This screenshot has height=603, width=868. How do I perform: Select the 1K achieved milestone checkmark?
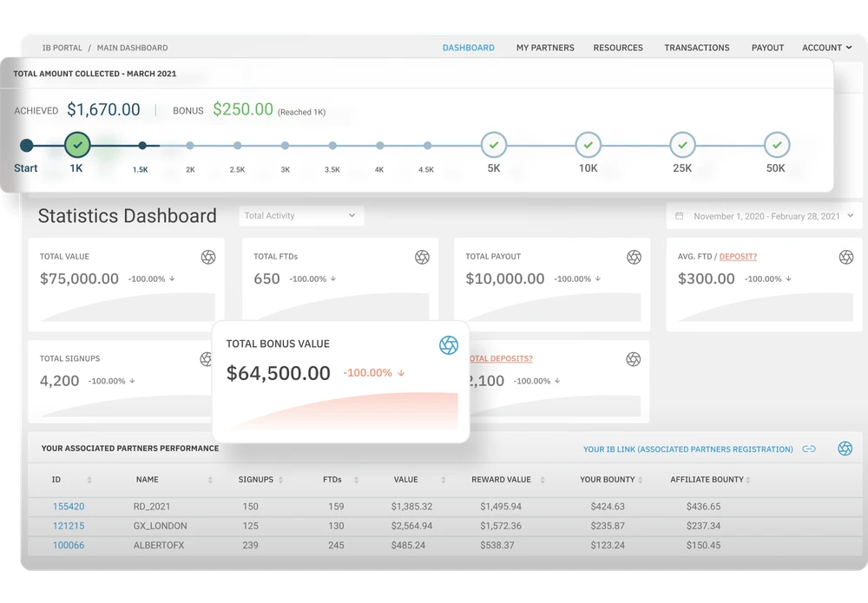[x=77, y=145]
